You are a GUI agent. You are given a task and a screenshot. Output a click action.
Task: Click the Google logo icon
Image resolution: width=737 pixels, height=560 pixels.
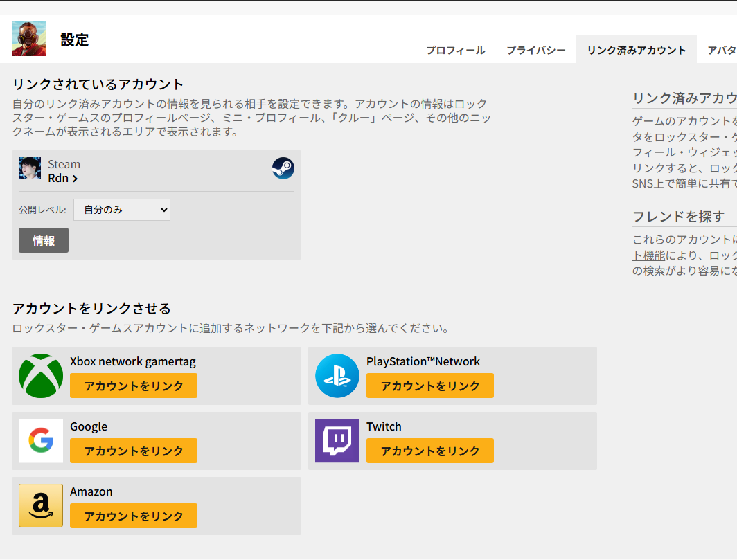point(41,441)
